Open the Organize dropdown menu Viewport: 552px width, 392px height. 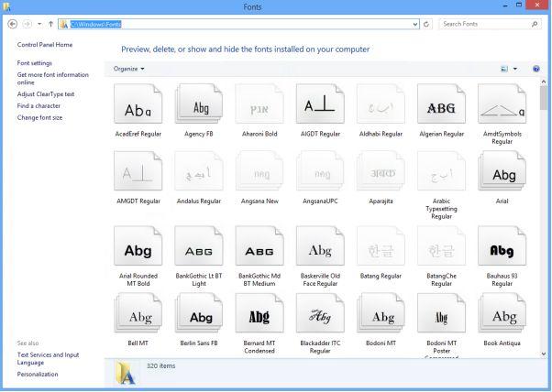(x=129, y=69)
